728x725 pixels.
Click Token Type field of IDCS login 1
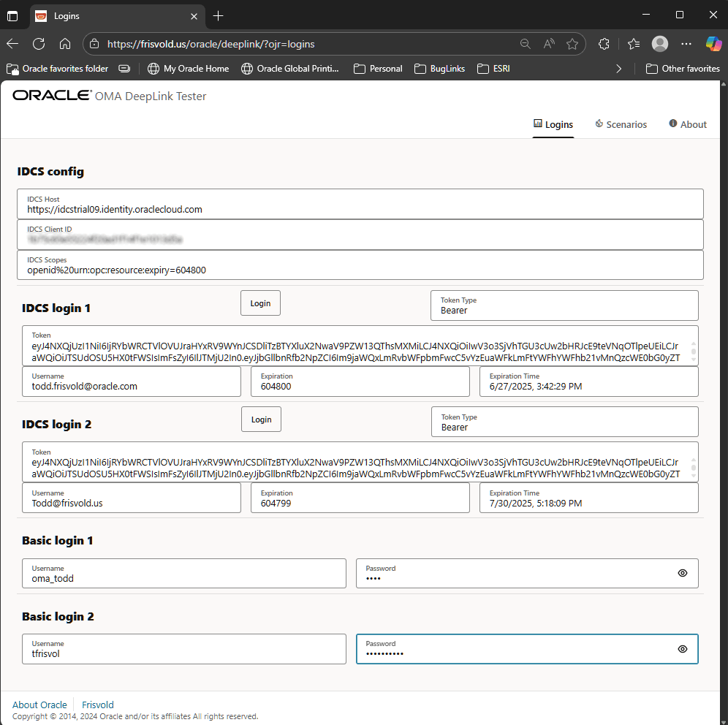click(x=564, y=305)
